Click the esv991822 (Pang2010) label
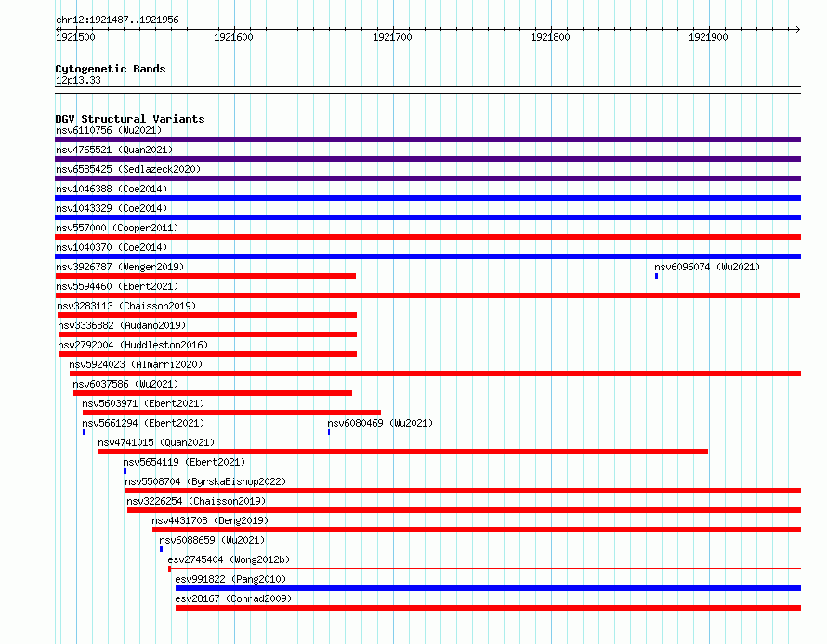Viewport: 827px width, 644px height. [x=230, y=579]
